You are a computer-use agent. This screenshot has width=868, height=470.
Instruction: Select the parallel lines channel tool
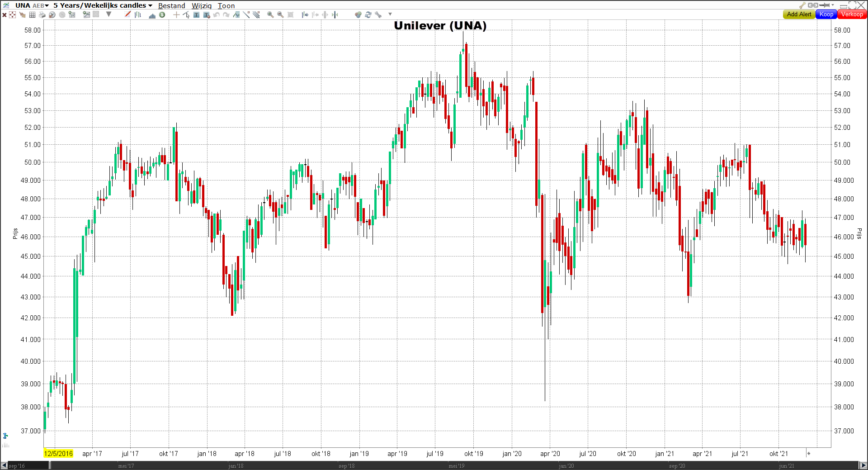click(x=256, y=14)
